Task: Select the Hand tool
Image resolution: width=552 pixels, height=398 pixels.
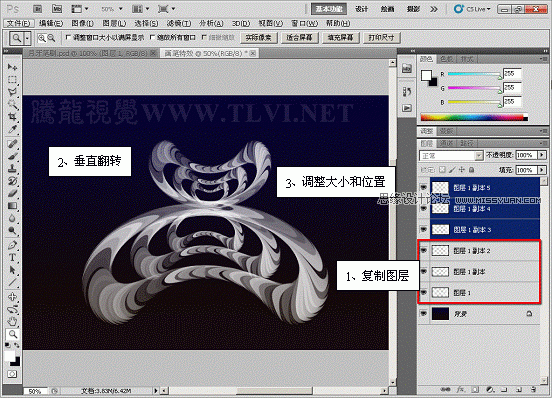Action: (12, 321)
